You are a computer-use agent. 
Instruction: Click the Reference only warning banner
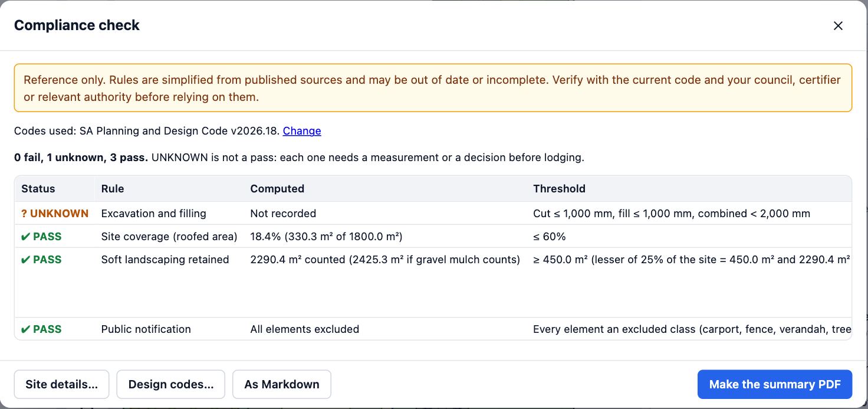pos(433,88)
